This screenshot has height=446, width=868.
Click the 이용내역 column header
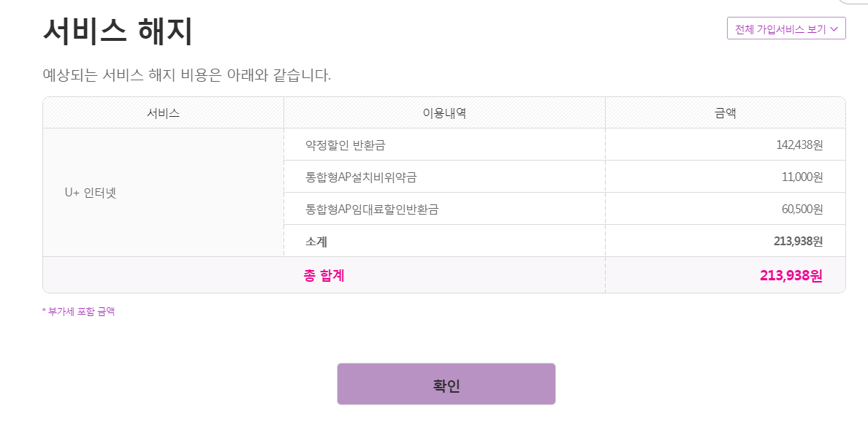(444, 113)
